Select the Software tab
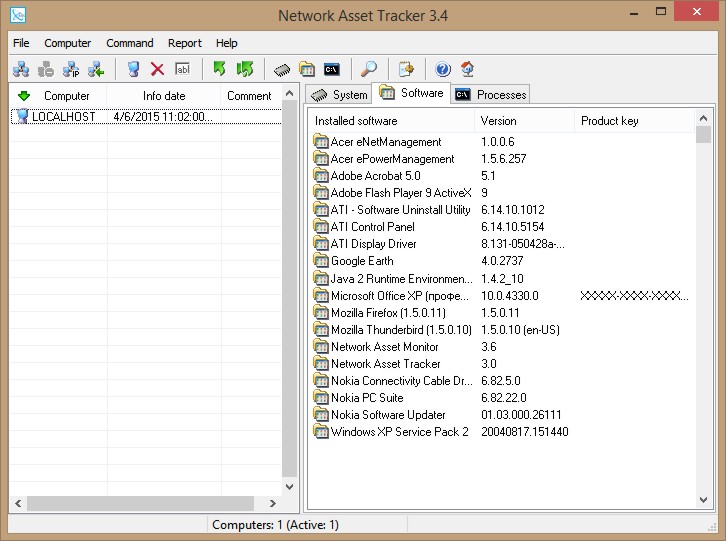 pos(411,93)
